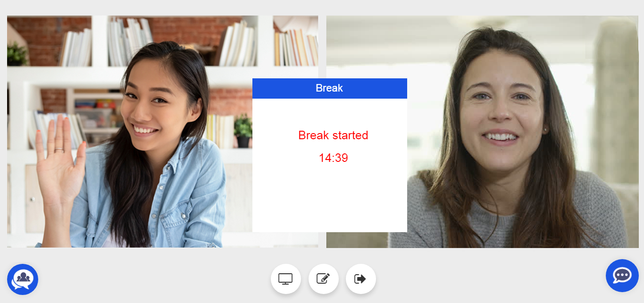Start screen sharing with monitor icon
This screenshot has width=644, height=303.
[x=286, y=279]
